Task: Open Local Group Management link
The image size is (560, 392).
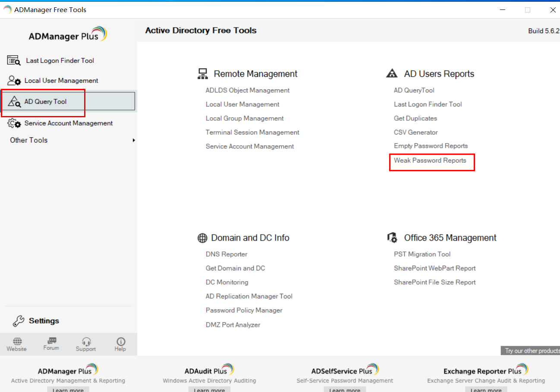Action: pos(245,118)
